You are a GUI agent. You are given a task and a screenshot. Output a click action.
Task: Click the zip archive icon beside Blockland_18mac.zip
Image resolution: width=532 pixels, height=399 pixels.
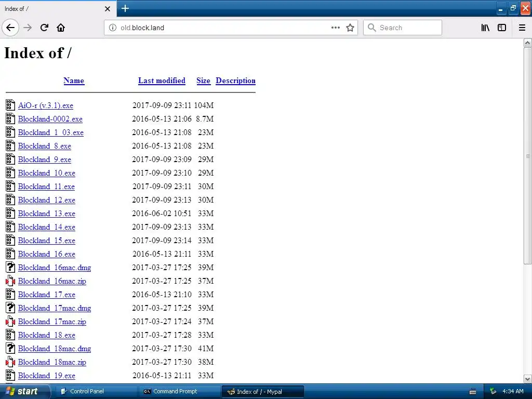[10, 362]
